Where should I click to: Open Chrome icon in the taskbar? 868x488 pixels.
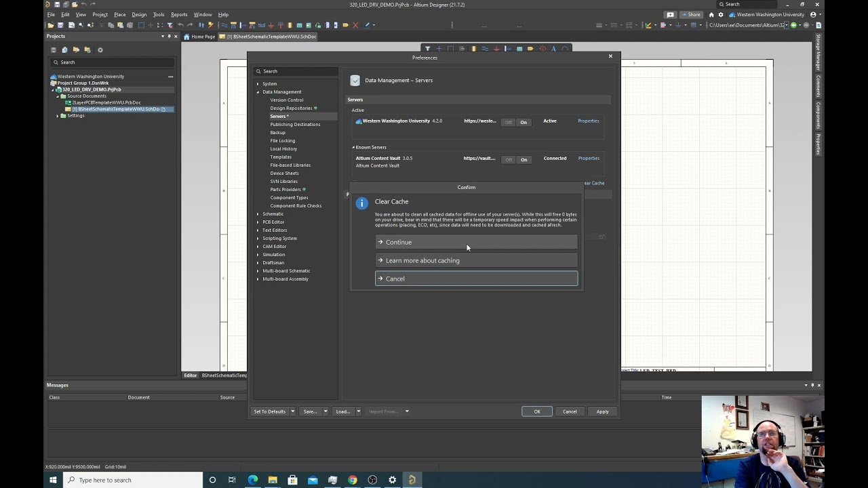tap(352, 480)
